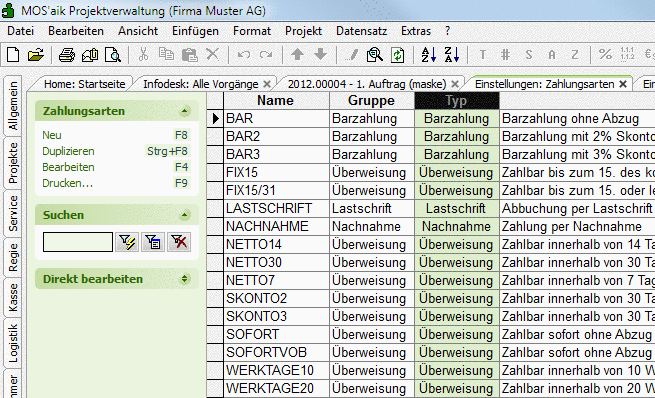Open the Projekt menu

303,31
